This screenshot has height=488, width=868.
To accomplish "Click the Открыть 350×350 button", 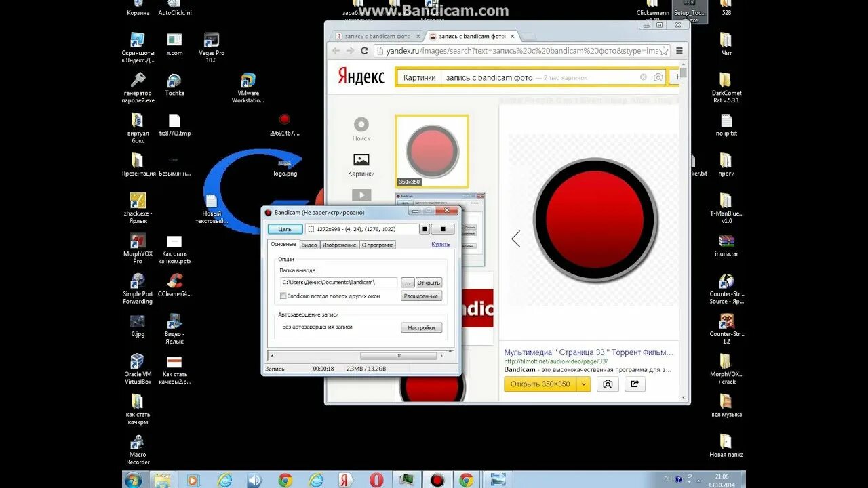I will [540, 384].
